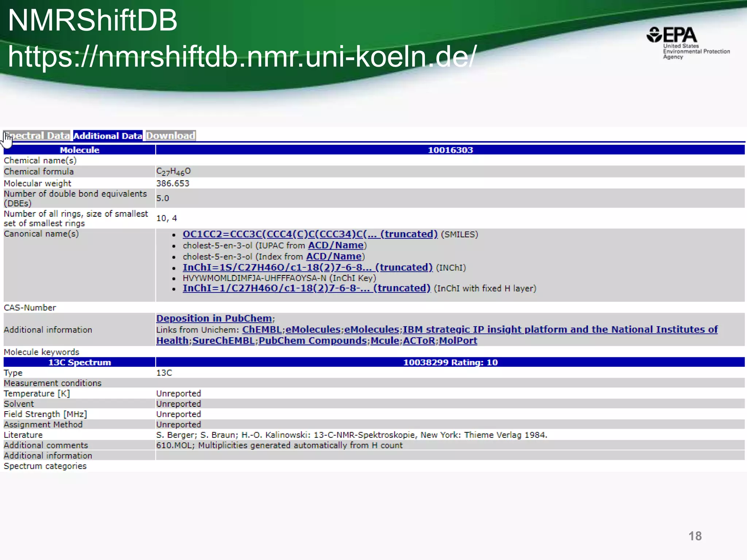Open the PubChem Compounds link
Viewport: 747px width, 560px height.
(313, 341)
